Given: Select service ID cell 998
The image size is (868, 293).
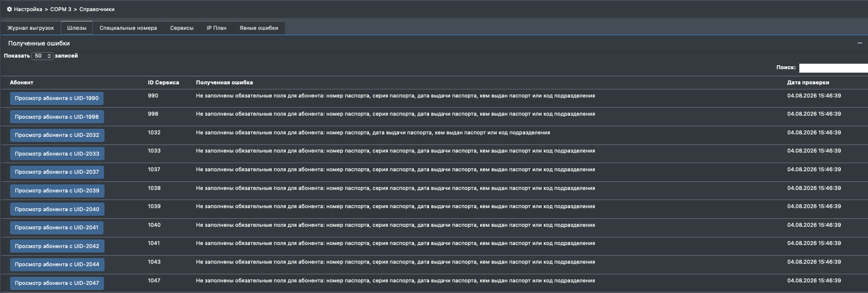Looking at the screenshot, I should click(x=153, y=114).
